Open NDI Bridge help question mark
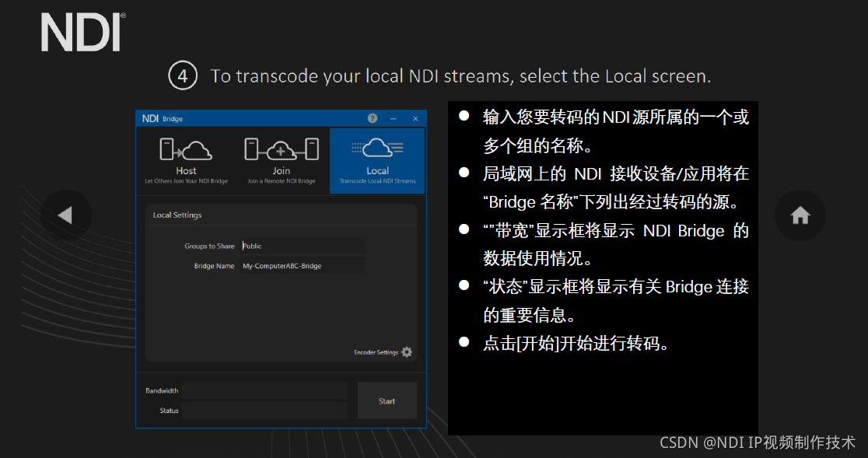This screenshot has height=458, width=868. pyautogui.click(x=373, y=118)
